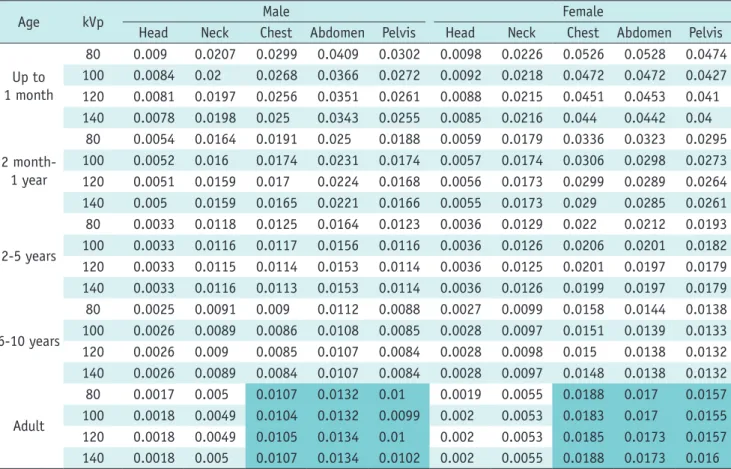Click the highlighted value 0.016 in Female Pelvis

[703, 458]
